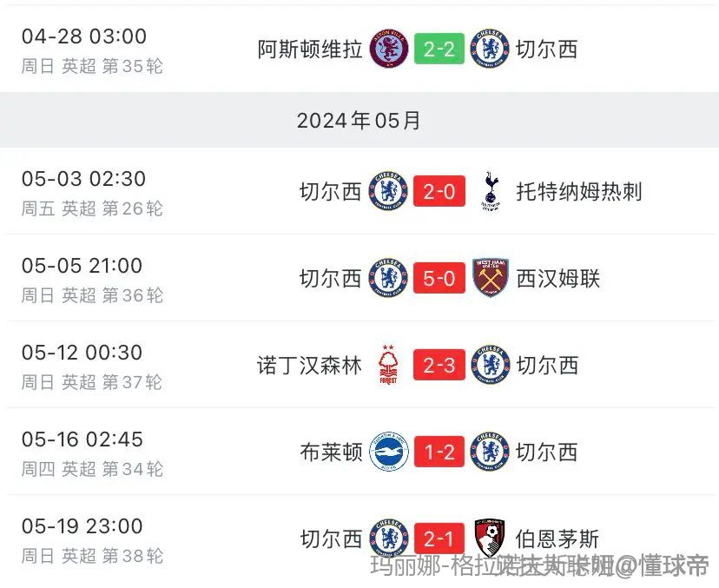
Task: Click Chelsea crest in the 05-19 match
Action: 389,538
